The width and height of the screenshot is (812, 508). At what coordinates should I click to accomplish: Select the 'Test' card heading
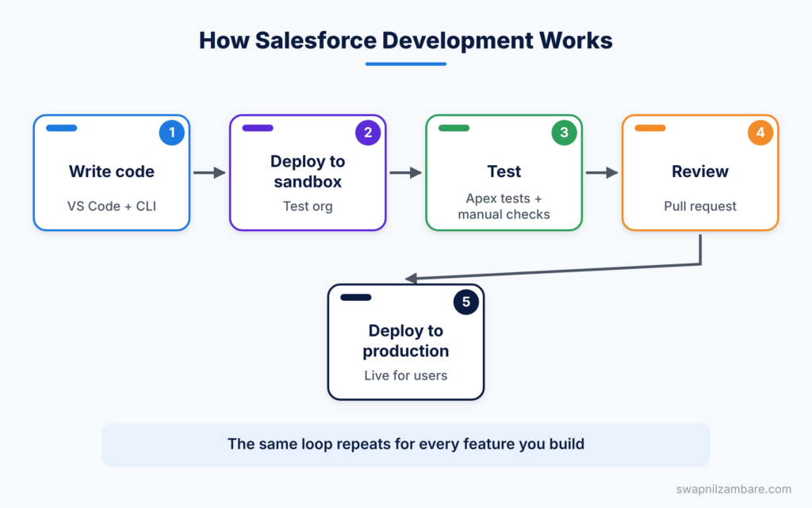pos(504,171)
